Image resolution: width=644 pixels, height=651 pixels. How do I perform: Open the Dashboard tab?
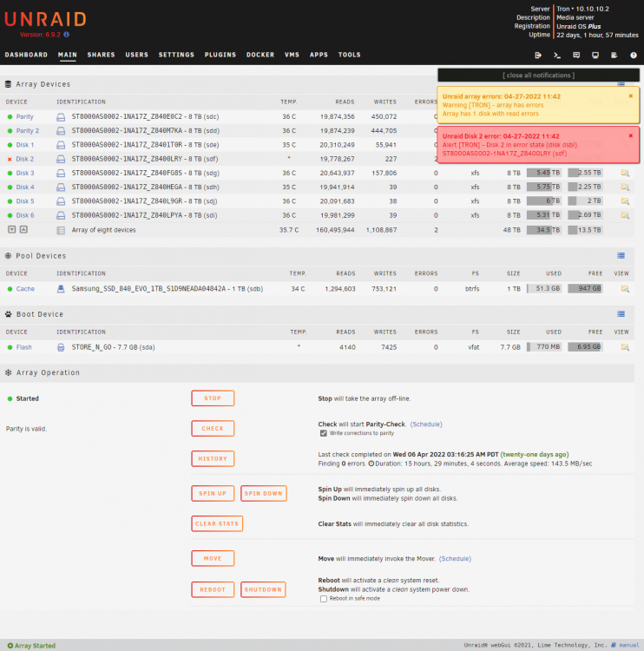(x=26, y=55)
